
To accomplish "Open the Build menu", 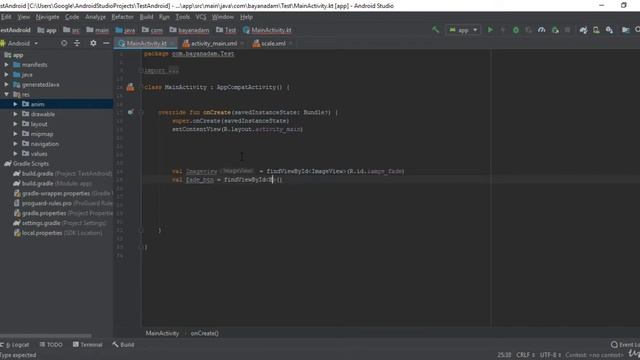I will (x=146, y=17).
